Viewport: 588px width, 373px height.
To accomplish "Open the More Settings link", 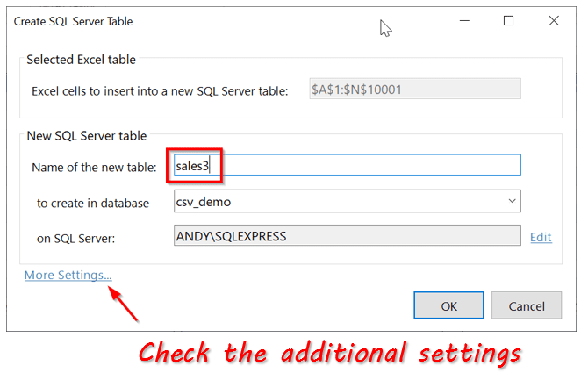I will [68, 275].
